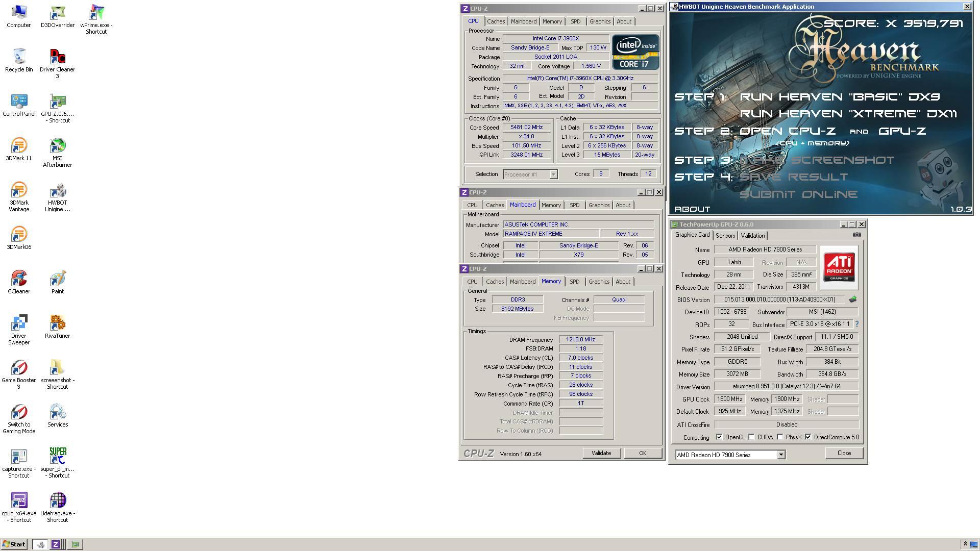This screenshot has width=980, height=551.
Task: Switch to Caches tab in top CPU-Z window
Action: pos(496,21)
